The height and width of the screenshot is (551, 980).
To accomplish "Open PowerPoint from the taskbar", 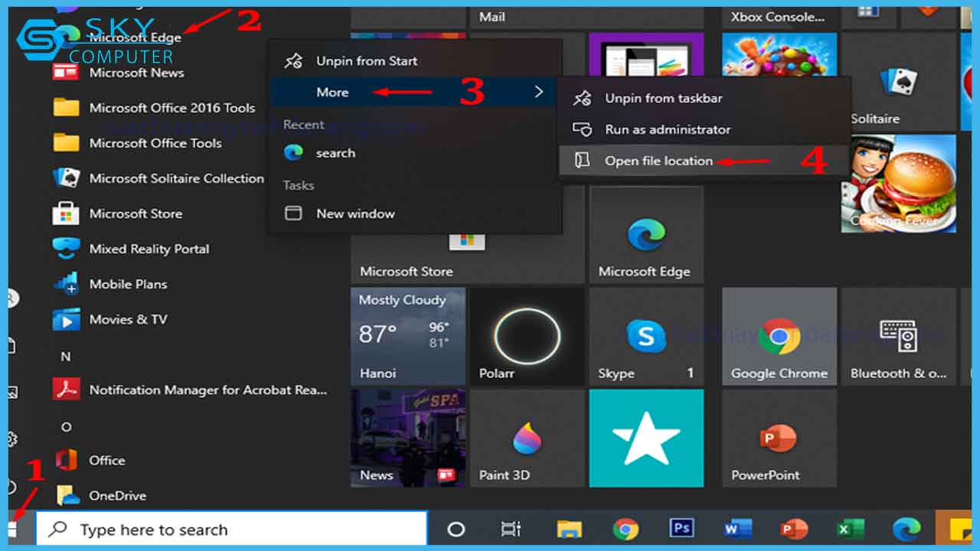I will pos(794,530).
